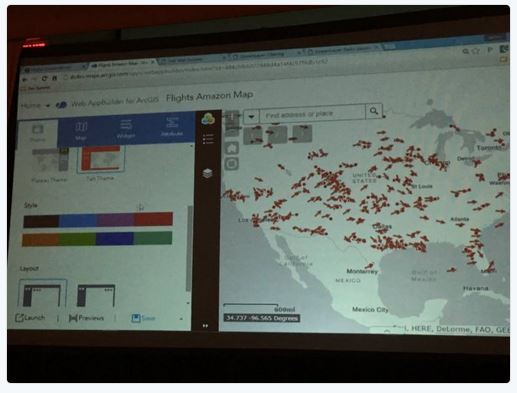Open second gray widget placeholder on map
The width and height of the screenshot is (517, 393).
coord(277,134)
